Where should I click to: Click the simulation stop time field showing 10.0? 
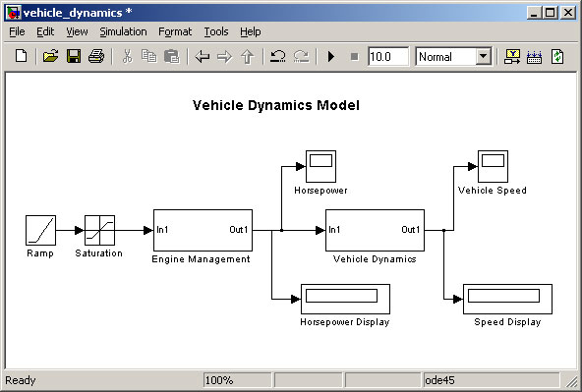388,56
